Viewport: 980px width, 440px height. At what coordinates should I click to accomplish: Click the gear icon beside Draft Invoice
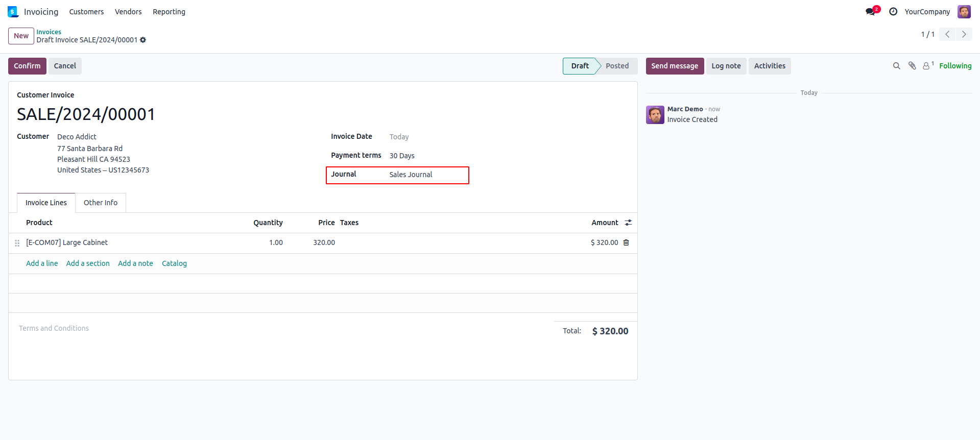point(143,40)
